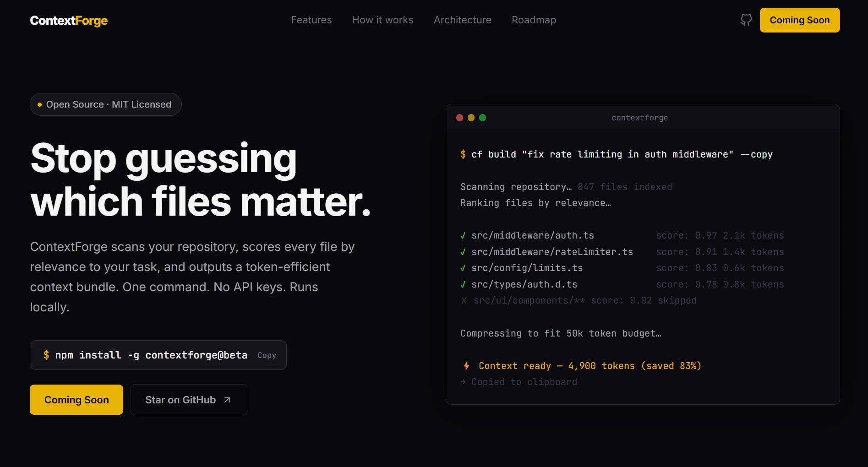This screenshot has width=868, height=467.
Task: Click the X mark beside src/ui/components
Action: (x=464, y=300)
